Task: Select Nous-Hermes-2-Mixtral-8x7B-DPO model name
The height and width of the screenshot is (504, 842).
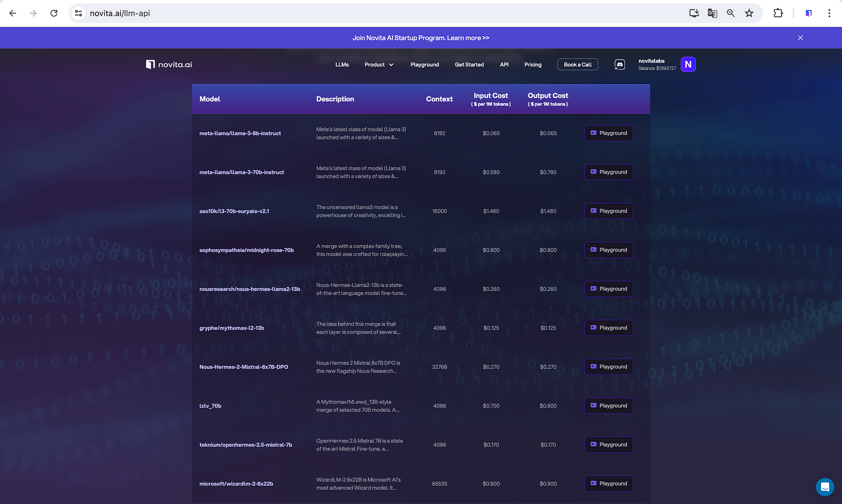Action: 244,367
